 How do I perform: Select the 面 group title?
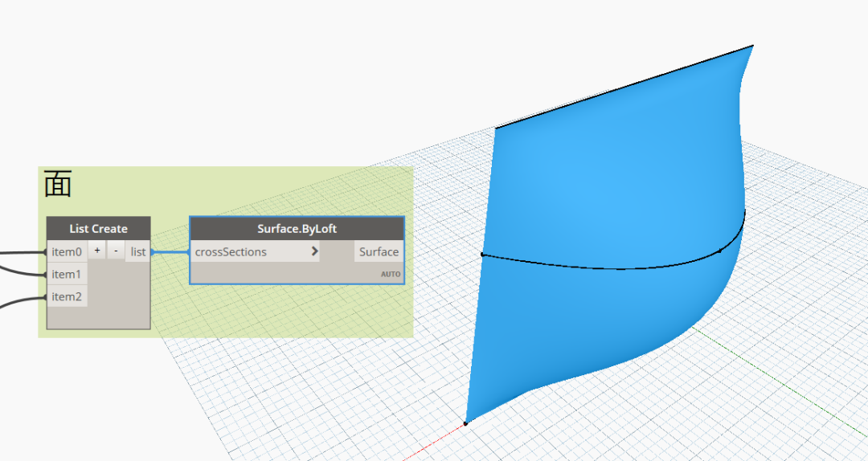58,184
